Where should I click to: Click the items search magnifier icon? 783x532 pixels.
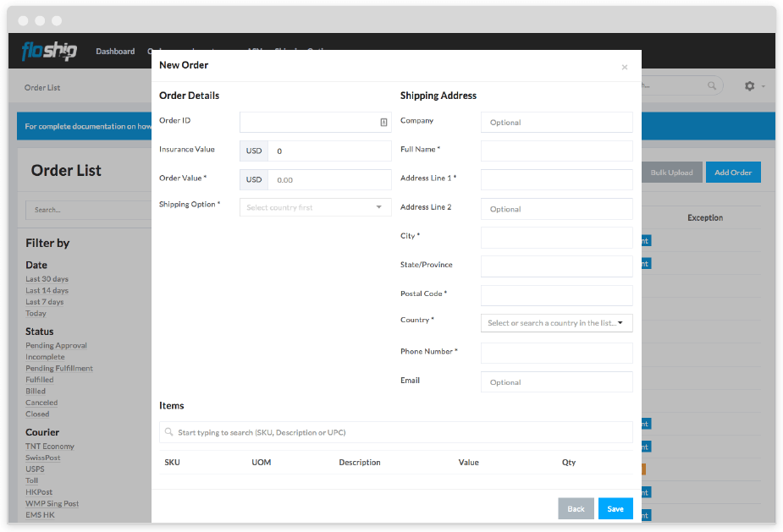point(169,432)
